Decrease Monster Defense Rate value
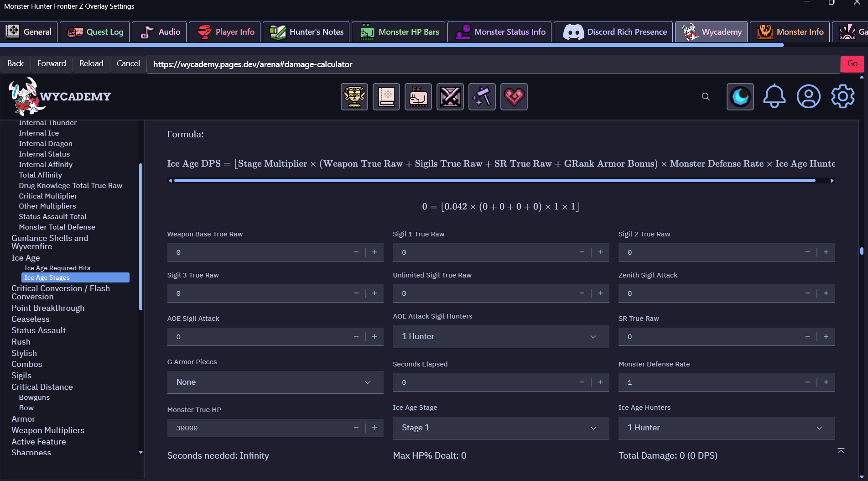 [x=808, y=382]
